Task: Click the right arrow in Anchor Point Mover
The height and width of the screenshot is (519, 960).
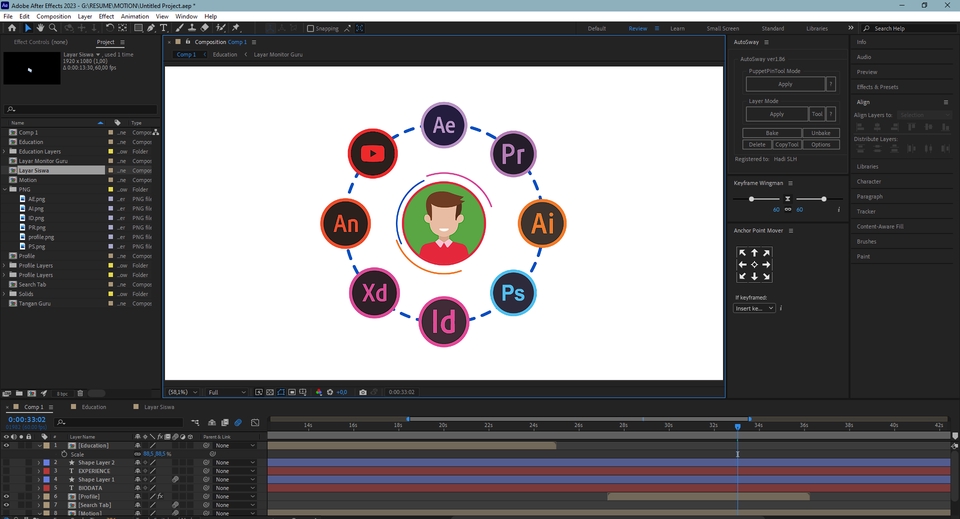Action: point(767,264)
